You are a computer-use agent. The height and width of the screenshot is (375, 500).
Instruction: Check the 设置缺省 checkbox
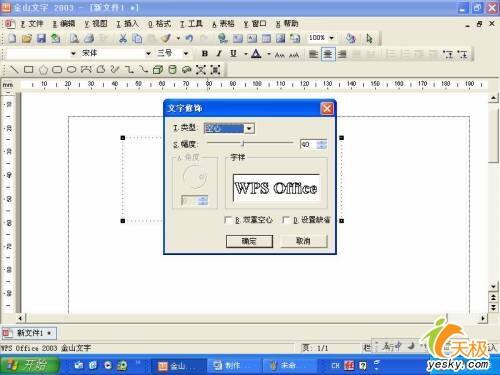pyautogui.click(x=286, y=220)
